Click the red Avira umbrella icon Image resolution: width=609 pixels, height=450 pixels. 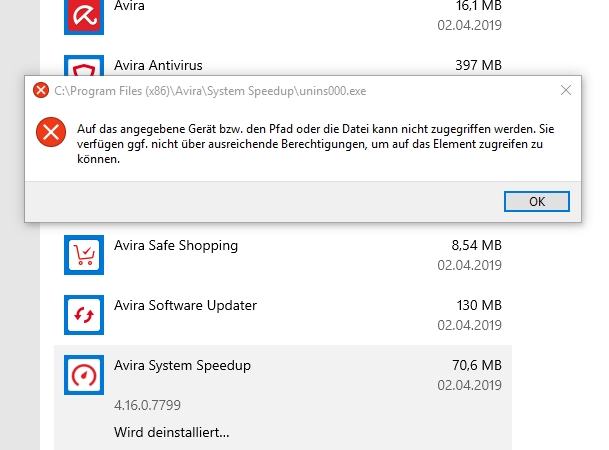tap(84, 17)
